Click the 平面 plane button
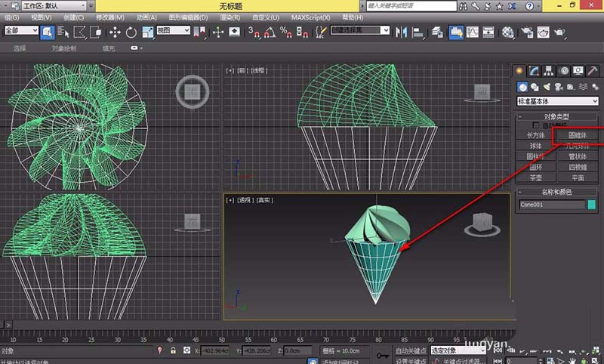This screenshot has width=604, height=364. tap(578, 177)
